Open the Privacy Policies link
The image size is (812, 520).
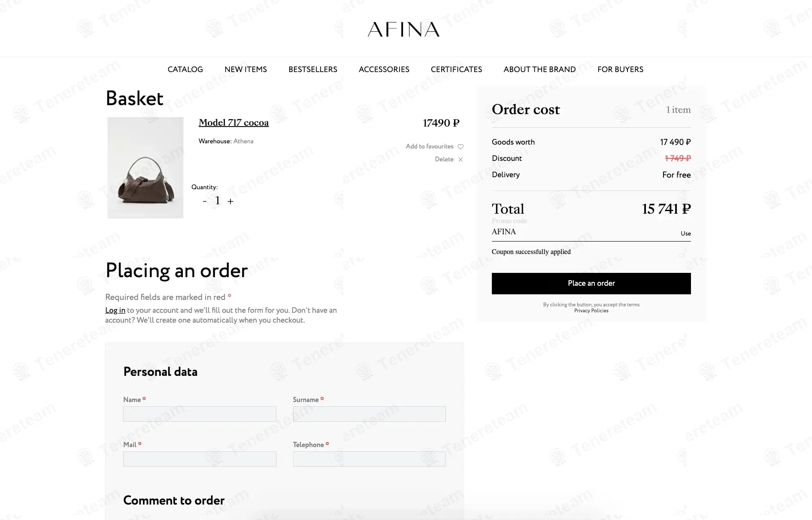(x=591, y=311)
